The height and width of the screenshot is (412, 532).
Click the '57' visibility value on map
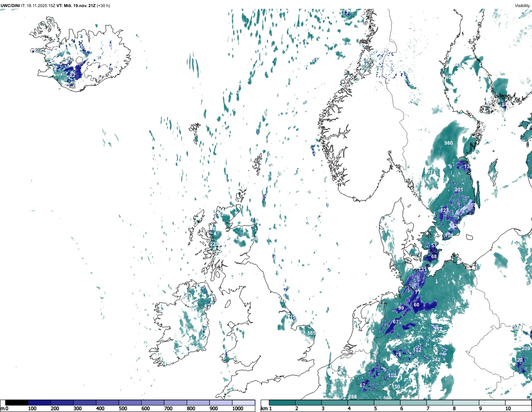click(x=434, y=246)
